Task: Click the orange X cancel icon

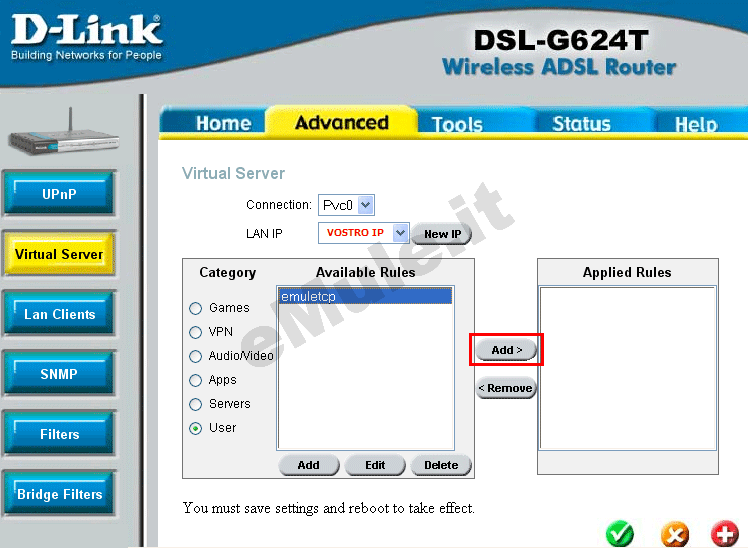Action: [675, 534]
